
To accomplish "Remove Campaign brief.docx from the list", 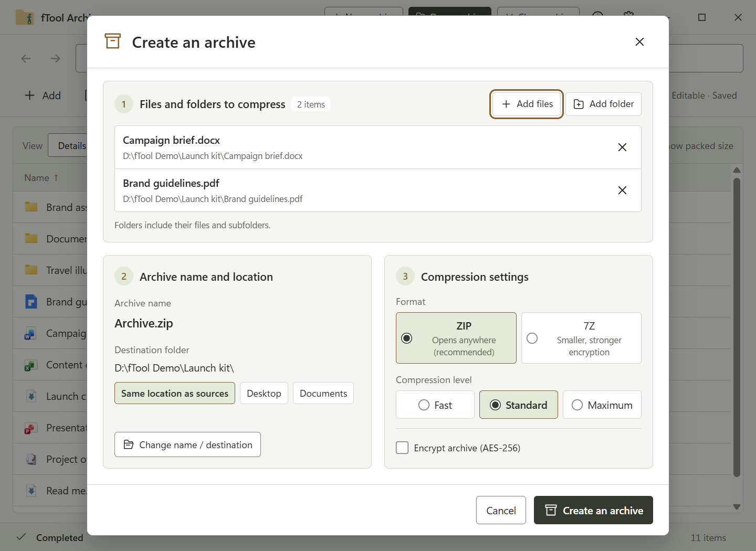I will (622, 147).
